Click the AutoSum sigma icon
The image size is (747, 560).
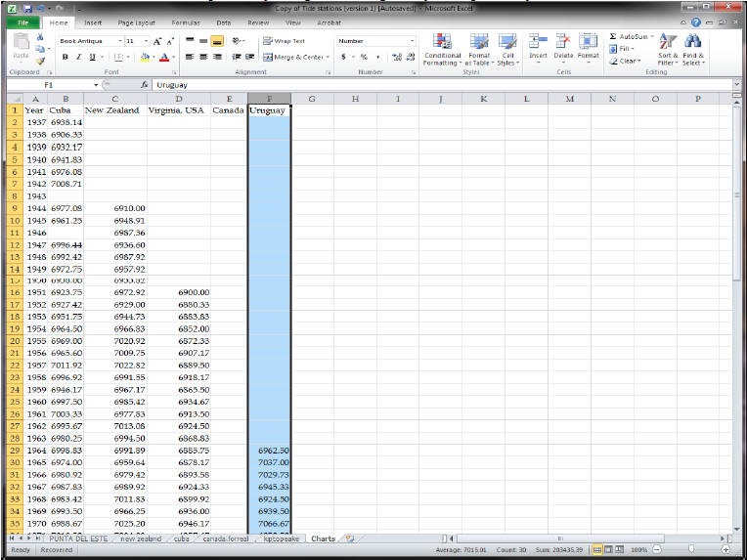(613, 36)
